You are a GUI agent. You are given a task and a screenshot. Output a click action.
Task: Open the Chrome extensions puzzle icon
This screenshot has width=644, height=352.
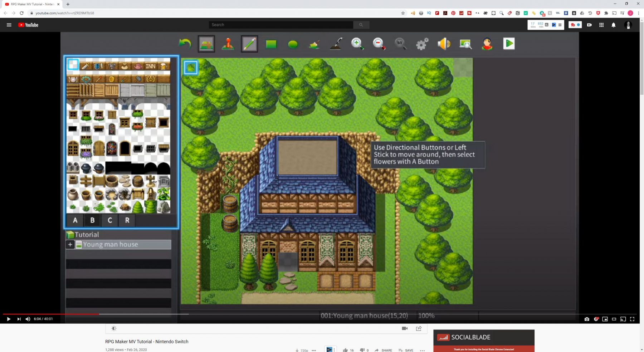(606, 13)
